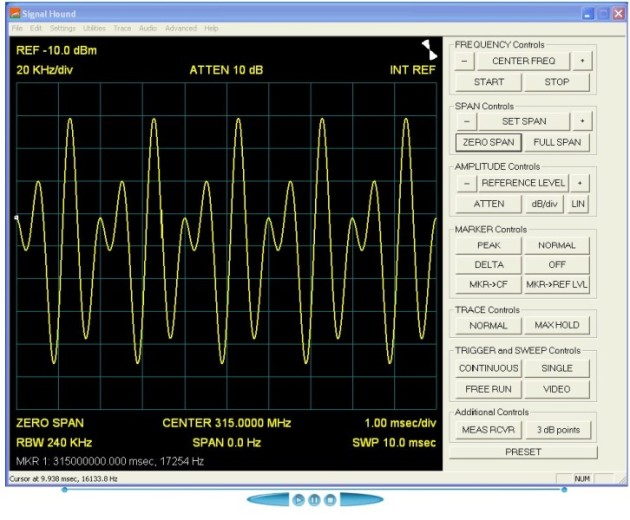Viewport: 630px width, 520px height.
Task: Open the Trace menu
Action: coord(122,28)
